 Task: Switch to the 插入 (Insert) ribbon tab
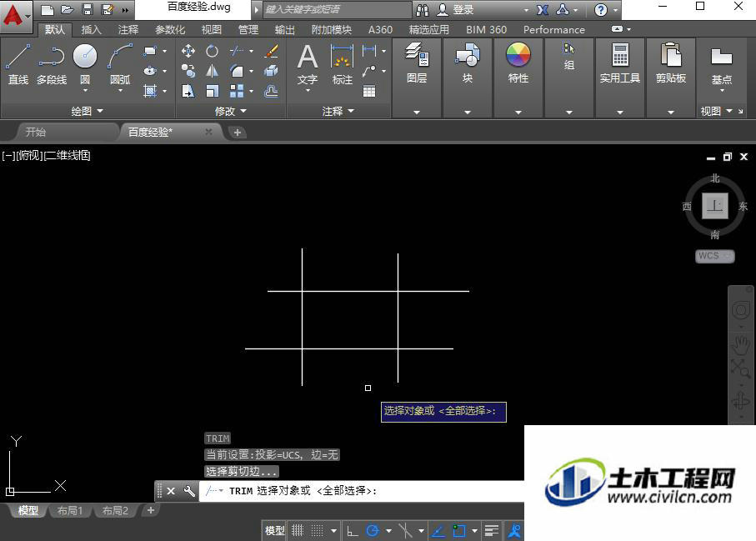click(x=91, y=30)
